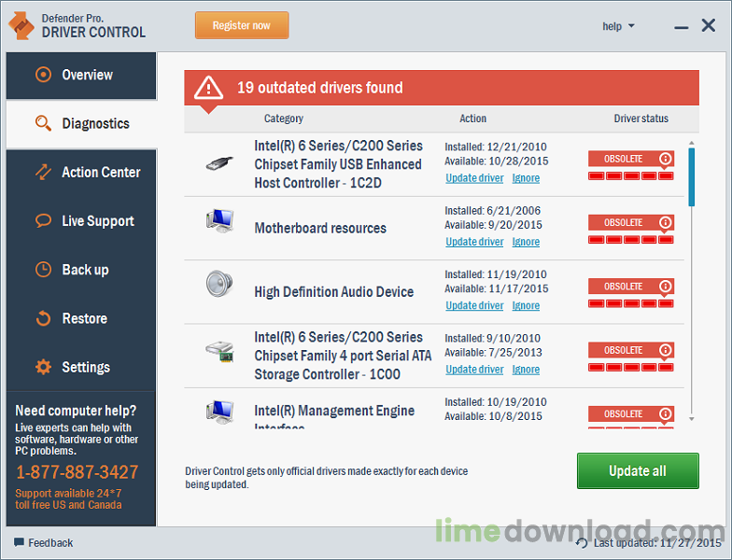Click the Overview target icon in sidebar

(43, 75)
